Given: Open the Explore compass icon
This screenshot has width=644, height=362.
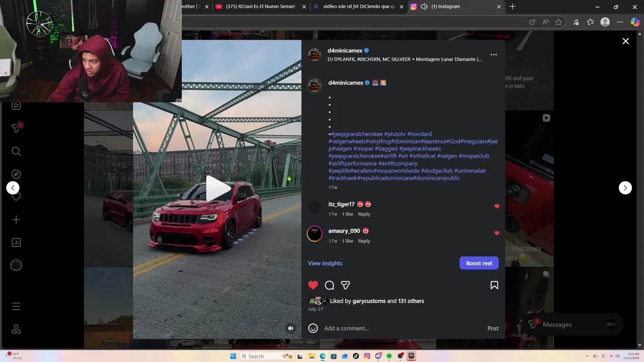Looking at the screenshot, I should (x=16, y=174).
